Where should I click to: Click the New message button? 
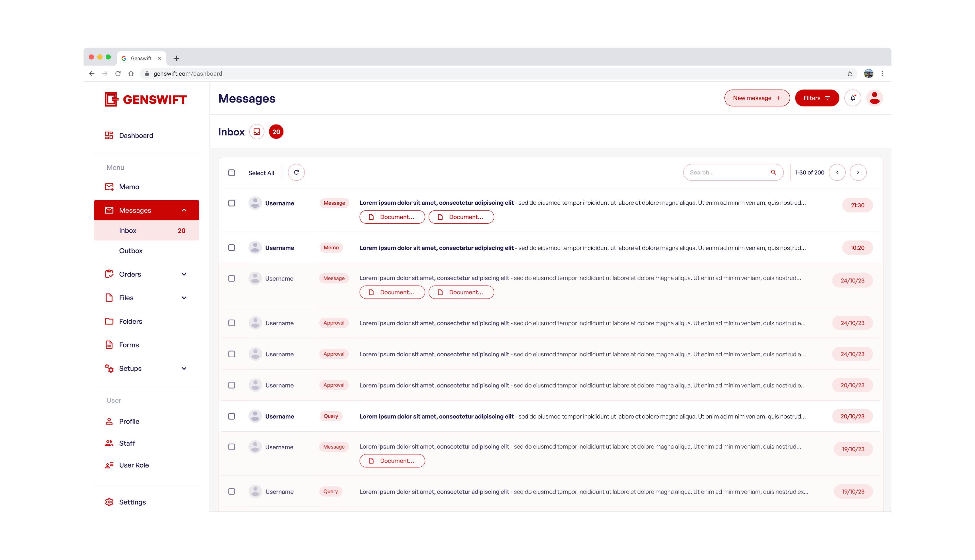757,98
